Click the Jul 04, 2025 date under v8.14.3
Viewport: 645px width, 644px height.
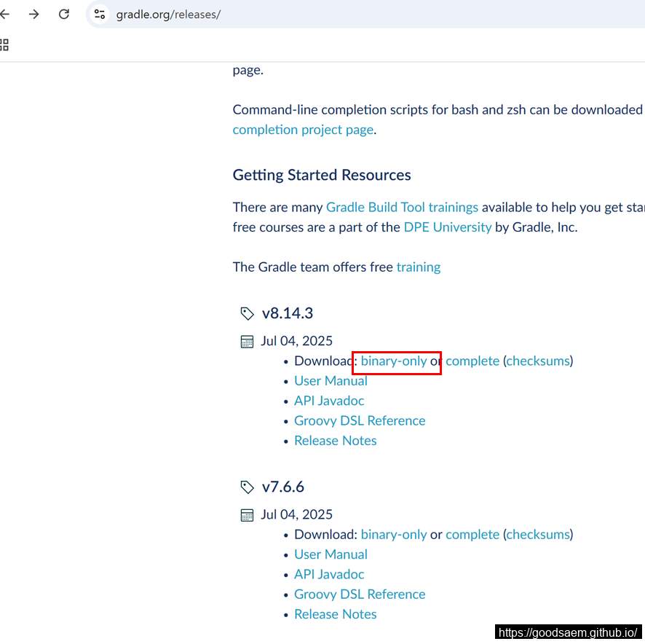(x=296, y=342)
